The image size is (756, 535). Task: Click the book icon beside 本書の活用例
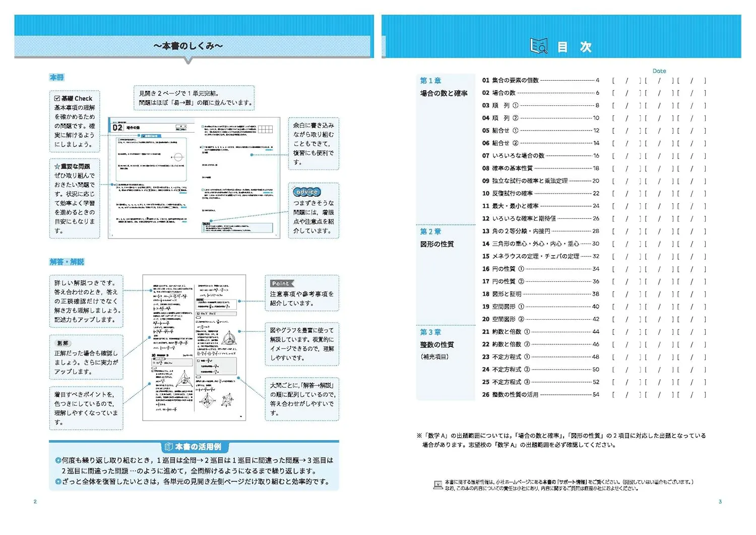point(169,447)
